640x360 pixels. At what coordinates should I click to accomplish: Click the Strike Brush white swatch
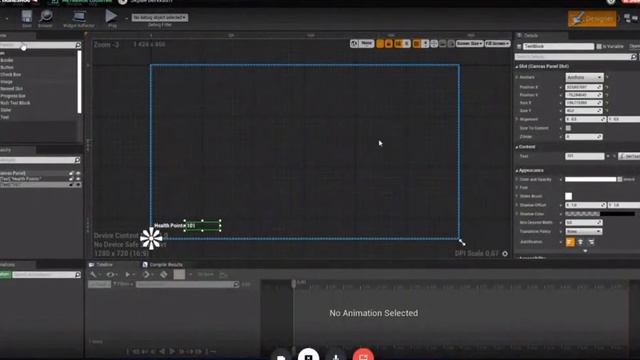pyautogui.click(x=568, y=196)
